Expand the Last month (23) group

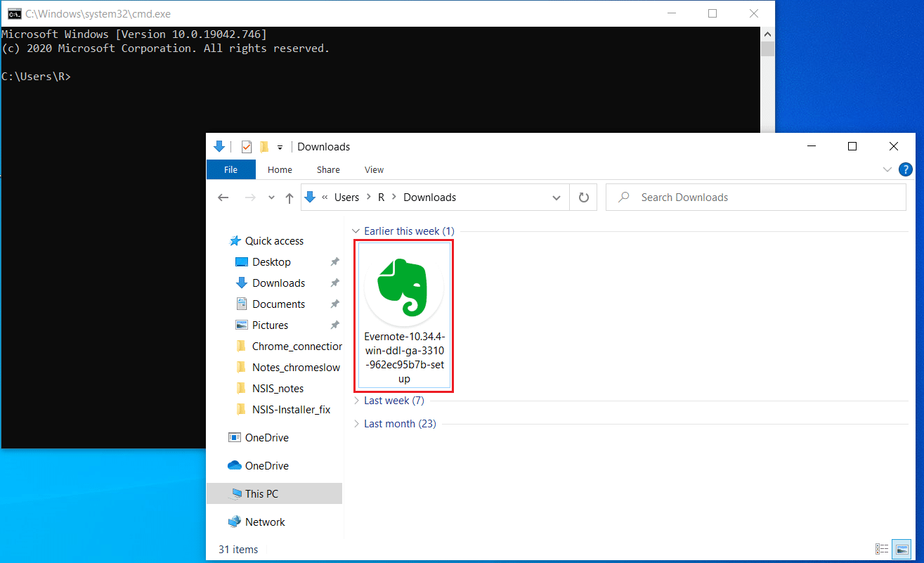click(x=358, y=424)
